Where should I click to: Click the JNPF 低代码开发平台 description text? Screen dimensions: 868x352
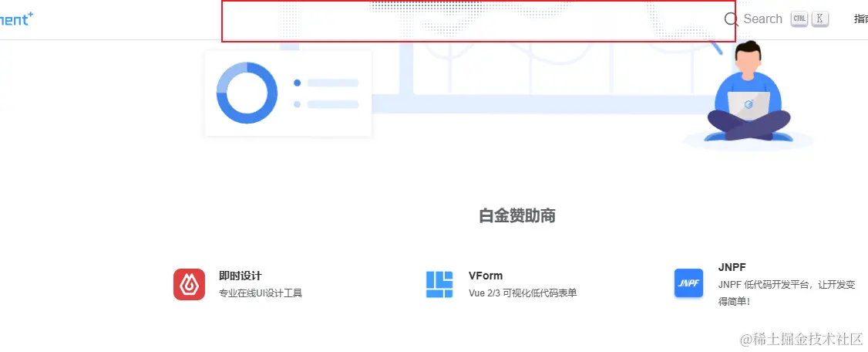(786, 293)
